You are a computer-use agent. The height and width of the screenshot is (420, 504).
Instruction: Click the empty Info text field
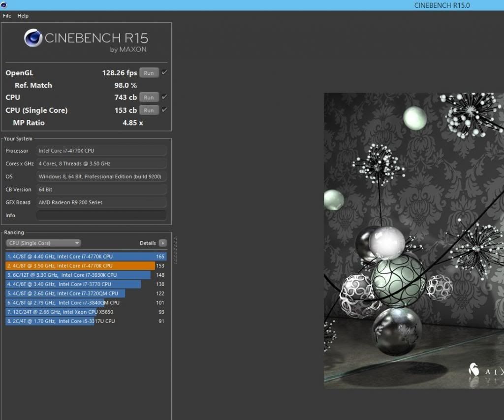(101, 215)
